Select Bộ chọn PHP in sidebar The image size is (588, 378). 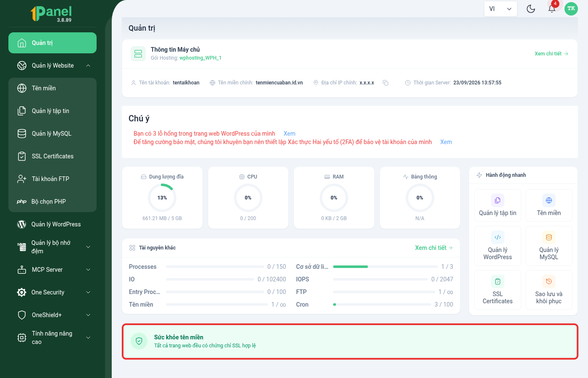tap(52, 202)
